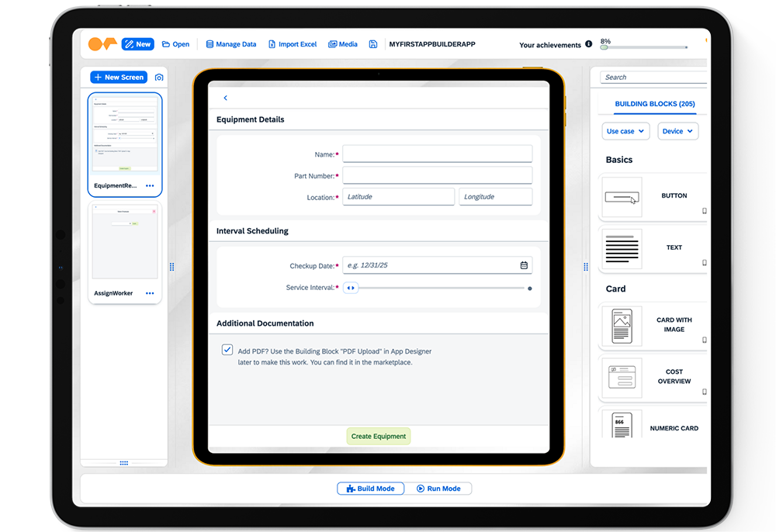Screen dimensions: 776x532
Task: Switch to Run Mode
Action: click(x=438, y=489)
